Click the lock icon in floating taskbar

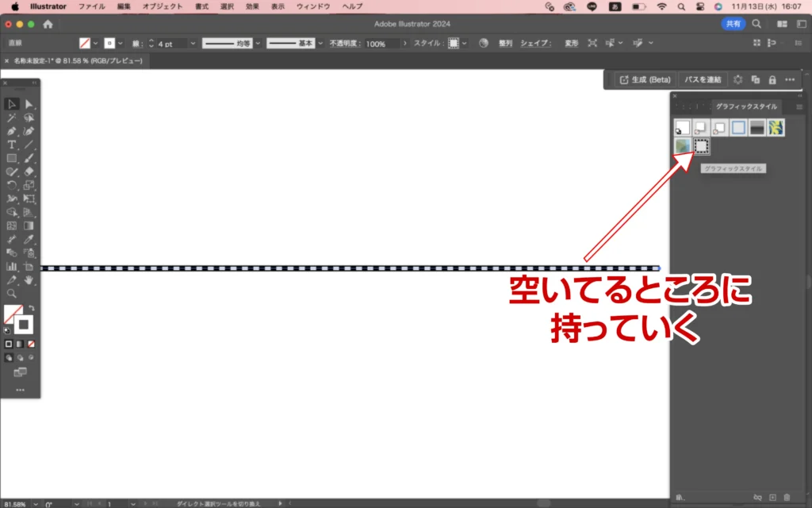[x=772, y=79]
